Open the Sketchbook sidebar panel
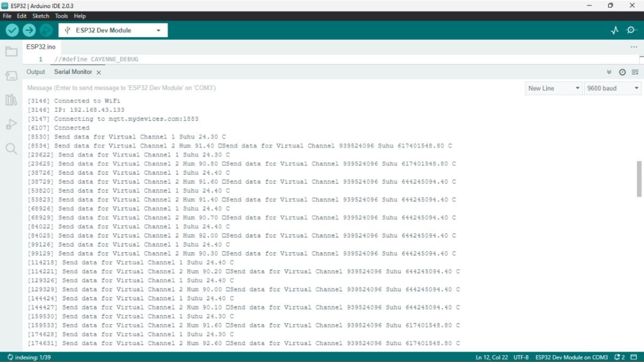 click(x=12, y=51)
